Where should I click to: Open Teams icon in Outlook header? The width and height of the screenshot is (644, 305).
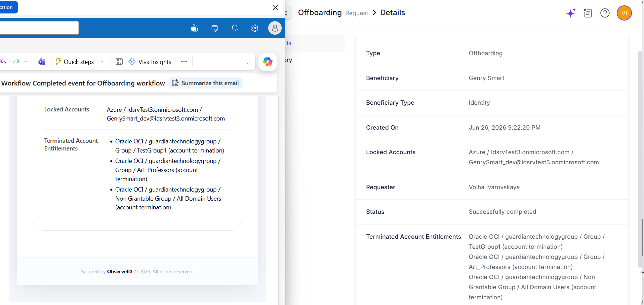coord(194,28)
